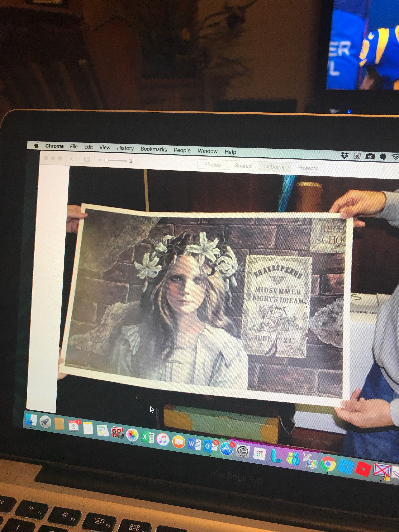Screen dimensions: 399x532
Task: Switch to the Projects tab
Action: pyautogui.click(x=308, y=168)
